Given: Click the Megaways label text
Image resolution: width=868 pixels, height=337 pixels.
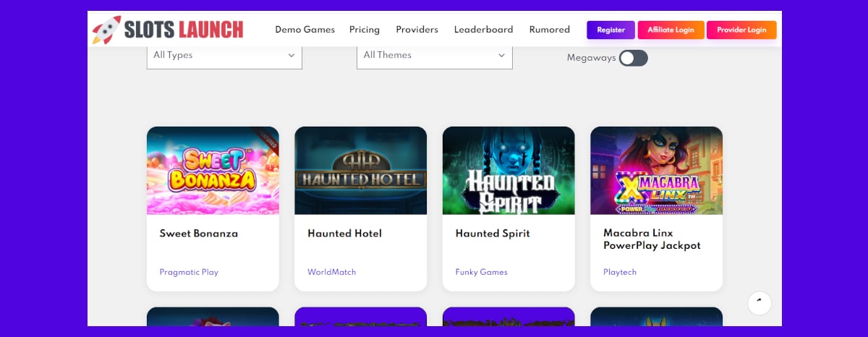Looking at the screenshot, I should (x=591, y=58).
